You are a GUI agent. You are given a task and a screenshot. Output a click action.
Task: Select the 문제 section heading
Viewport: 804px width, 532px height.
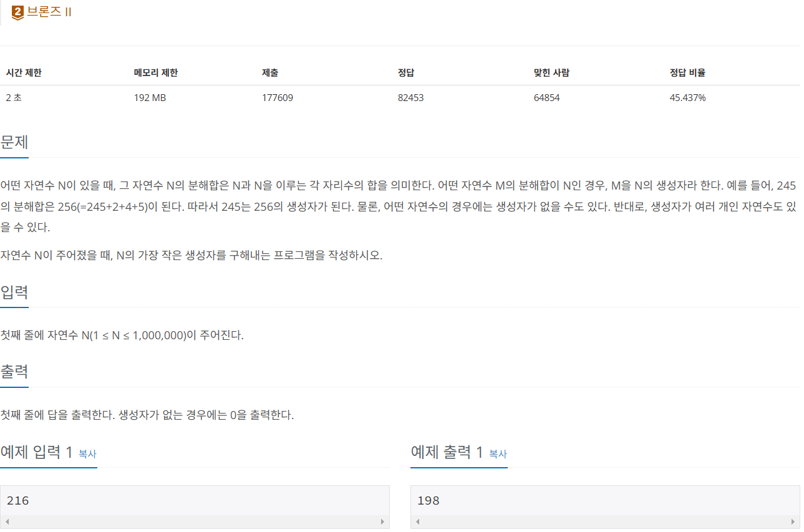click(14, 142)
